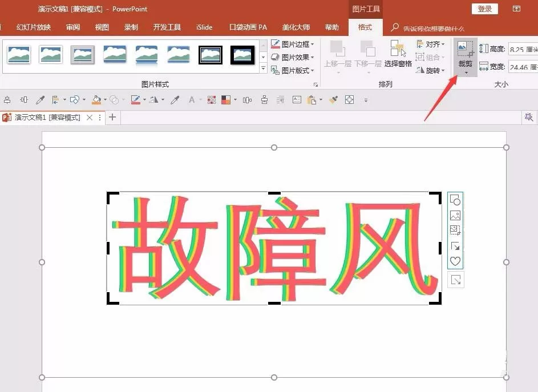The width and height of the screenshot is (538, 392).
Task: Open the Crop (裁剪) dropdown arrow
Action: pyautogui.click(x=466, y=73)
